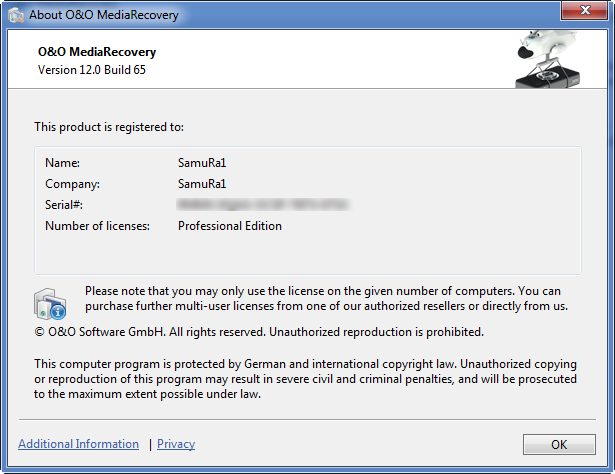Open the Additional Information link
This screenshot has height=474, width=615.
(78, 444)
